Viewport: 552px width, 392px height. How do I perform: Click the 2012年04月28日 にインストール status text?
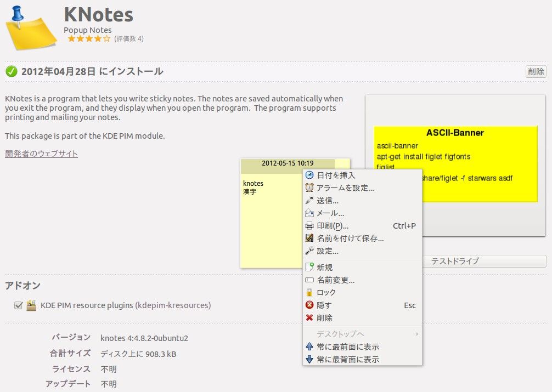(92, 72)
